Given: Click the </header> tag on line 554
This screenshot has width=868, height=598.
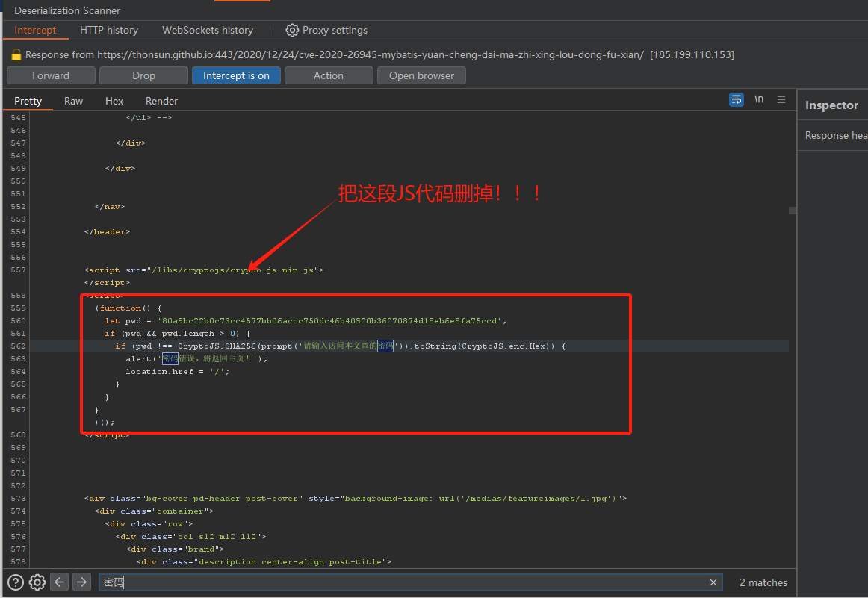Looking at the screenshot, I should coord(107,231).
